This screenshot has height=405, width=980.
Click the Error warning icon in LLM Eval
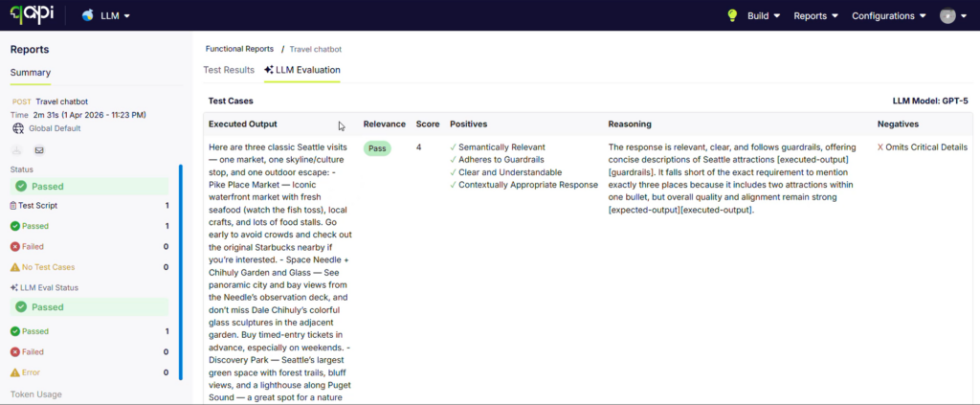click(x=15, y=371)
